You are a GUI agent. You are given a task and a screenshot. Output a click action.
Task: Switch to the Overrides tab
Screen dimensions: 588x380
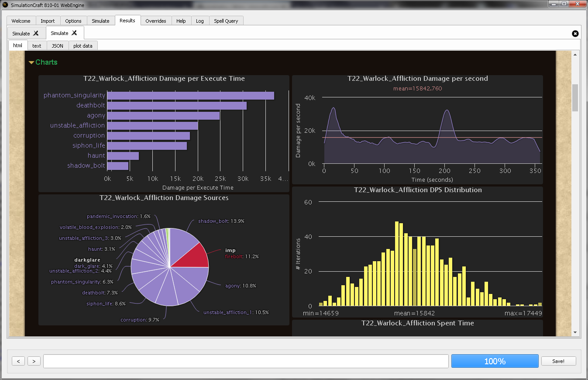155,21
